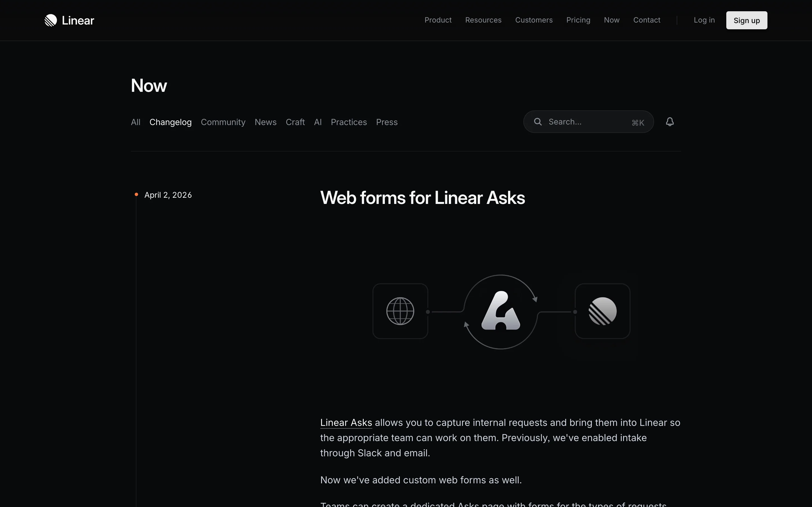
Task: Click the ⌘K shortcut badge in search
Action: (637, 123)
